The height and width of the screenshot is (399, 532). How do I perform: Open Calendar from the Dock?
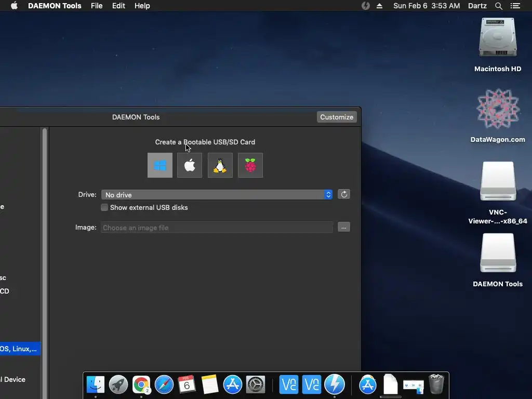[x=187, y=385]
